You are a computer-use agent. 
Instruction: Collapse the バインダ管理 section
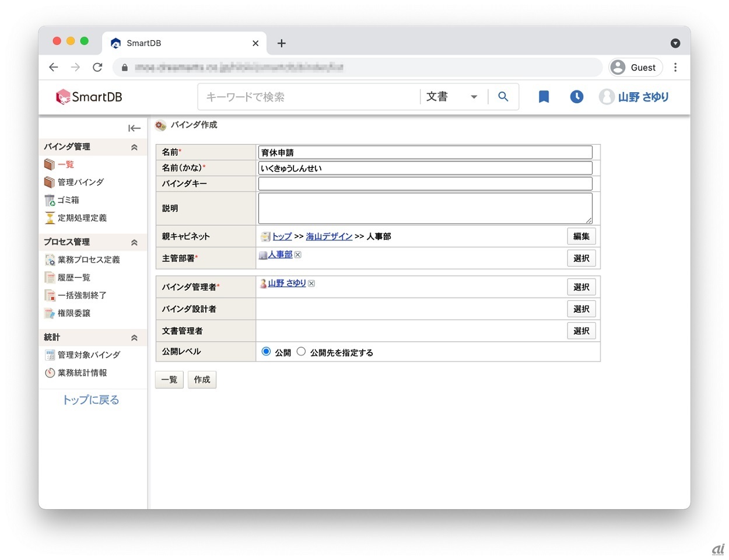click(134, 147)
